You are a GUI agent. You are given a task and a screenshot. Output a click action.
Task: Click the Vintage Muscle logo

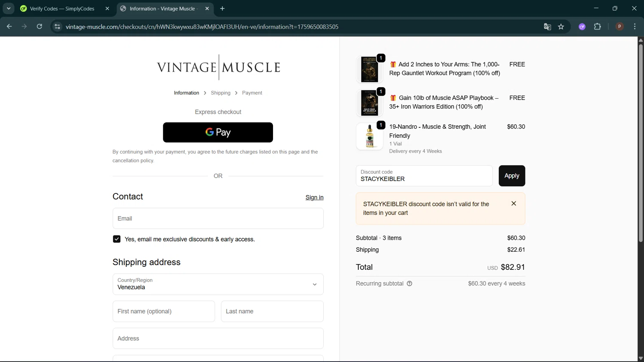coord(219,67)
